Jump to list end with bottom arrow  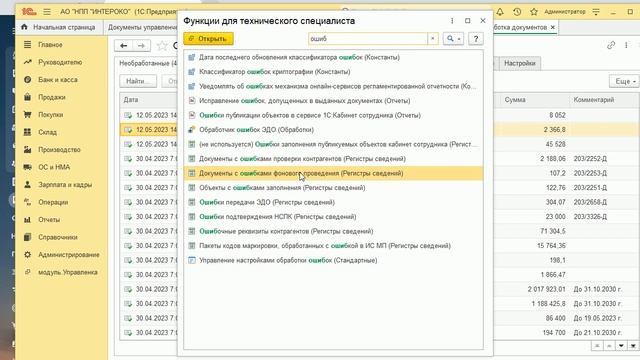pyautogui.click(x=633, y=346)
